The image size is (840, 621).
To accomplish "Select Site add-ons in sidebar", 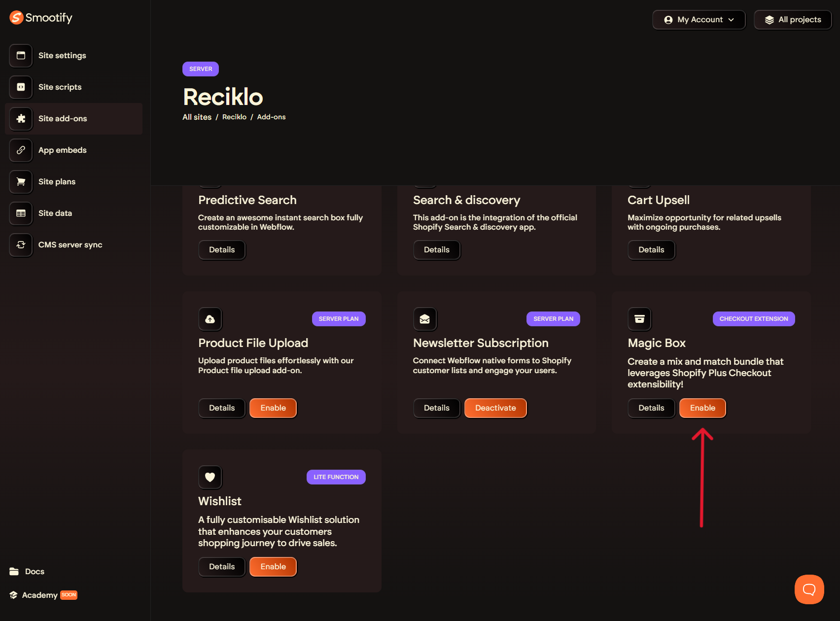I will (x=63, y=119).
